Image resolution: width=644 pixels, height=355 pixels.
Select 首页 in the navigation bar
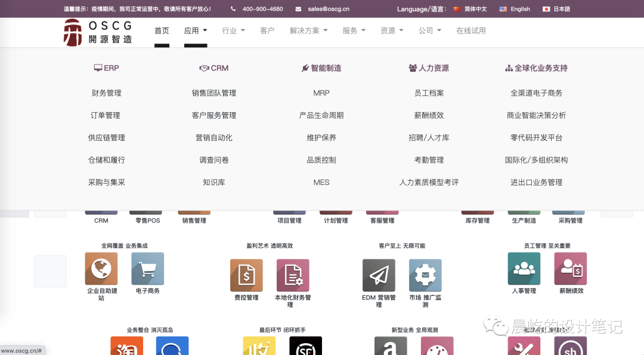pyautogui.click(x=162, y=30)
